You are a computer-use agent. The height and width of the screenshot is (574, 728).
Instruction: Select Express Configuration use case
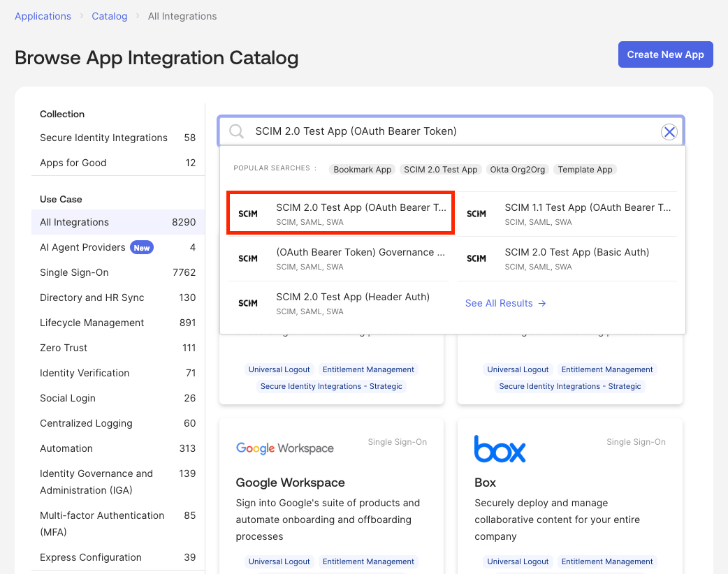118,557
